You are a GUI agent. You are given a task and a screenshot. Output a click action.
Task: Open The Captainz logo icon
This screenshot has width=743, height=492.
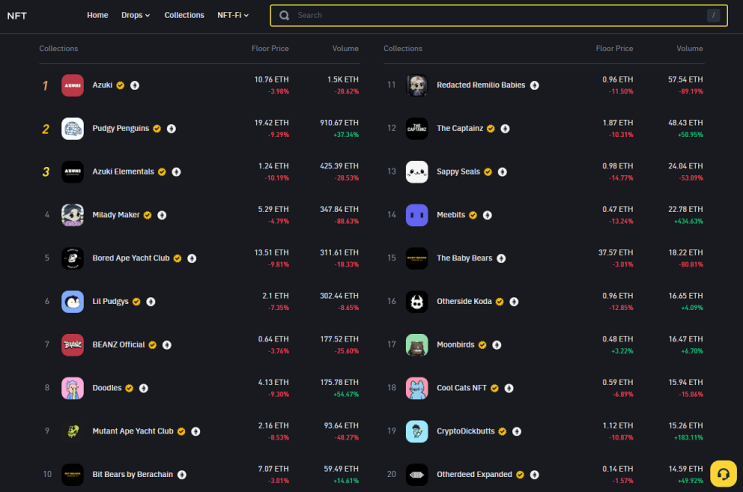point(417,128)
